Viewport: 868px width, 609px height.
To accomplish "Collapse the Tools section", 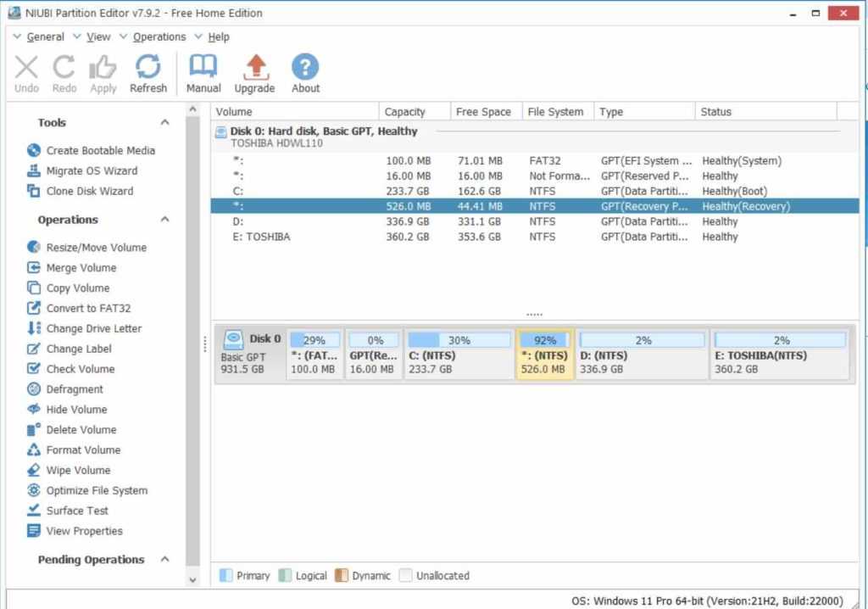I will [x=164, y=122].
